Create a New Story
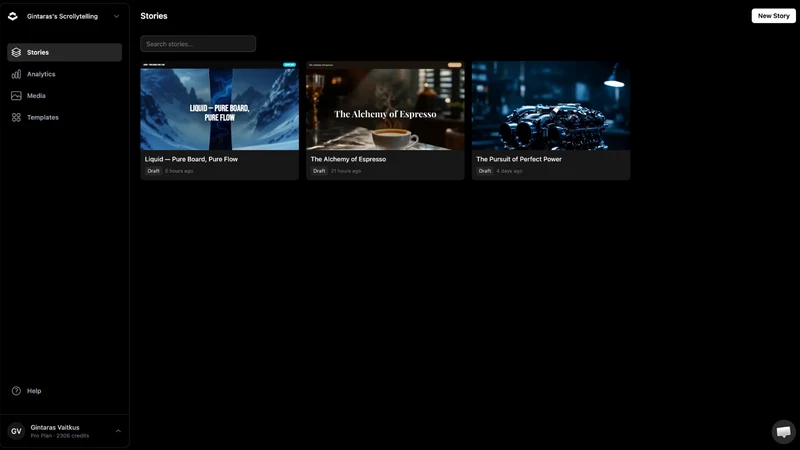Screen dimensions: 800x450 773,16
